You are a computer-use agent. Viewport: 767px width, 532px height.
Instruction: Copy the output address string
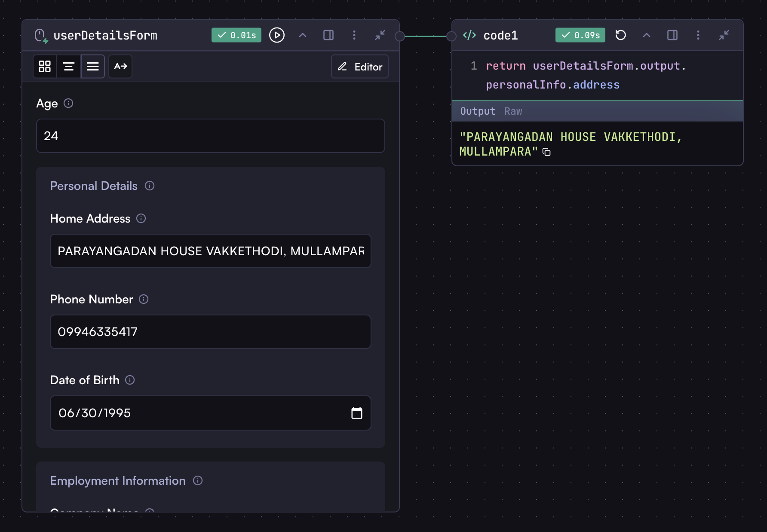pos(546,152)
